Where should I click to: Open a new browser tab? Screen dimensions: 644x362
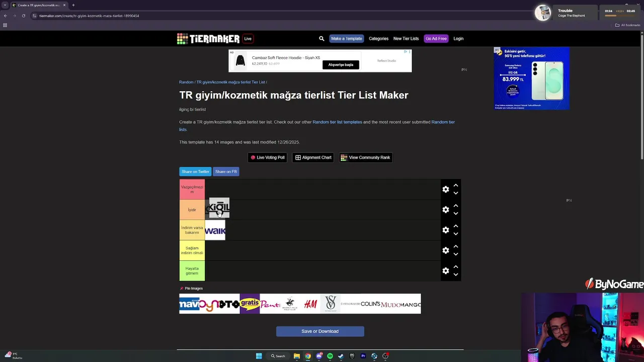[x=73, y=5]
